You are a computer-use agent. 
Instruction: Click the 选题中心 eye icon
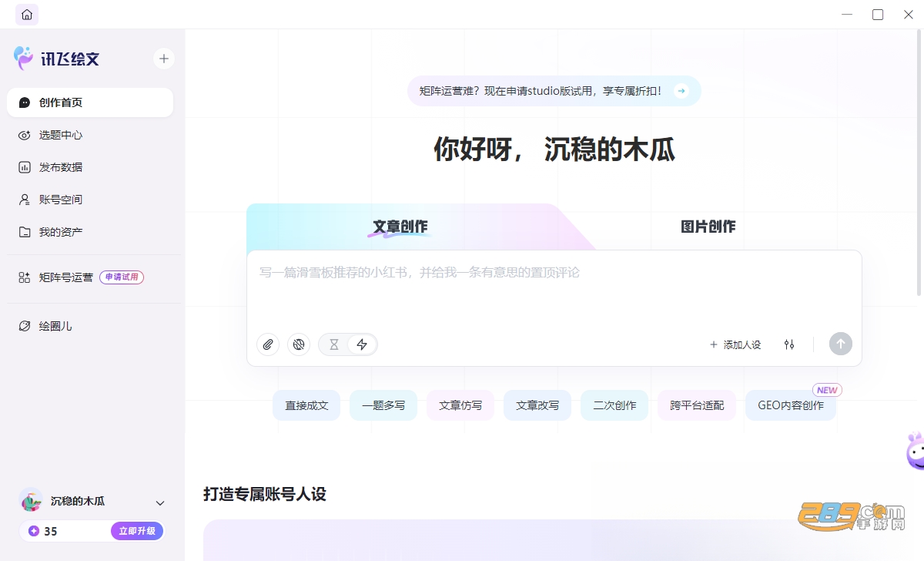tap(25, 135)
